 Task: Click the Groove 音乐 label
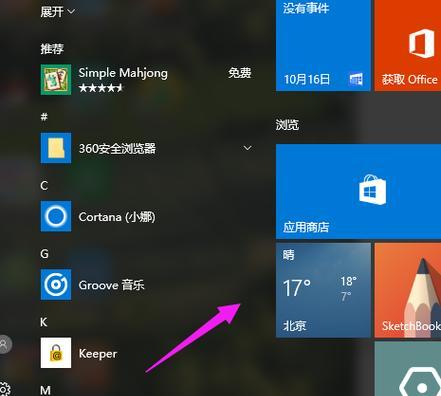click(x=111, y=285)
